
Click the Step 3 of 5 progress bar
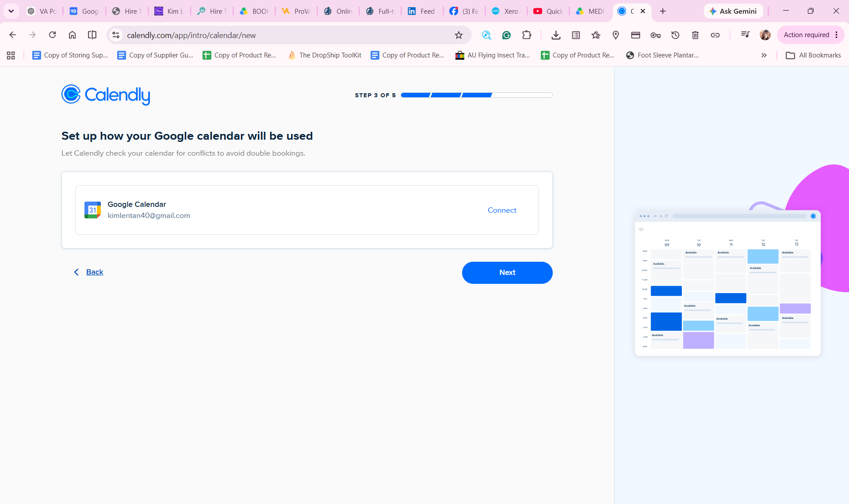(477, 95)
